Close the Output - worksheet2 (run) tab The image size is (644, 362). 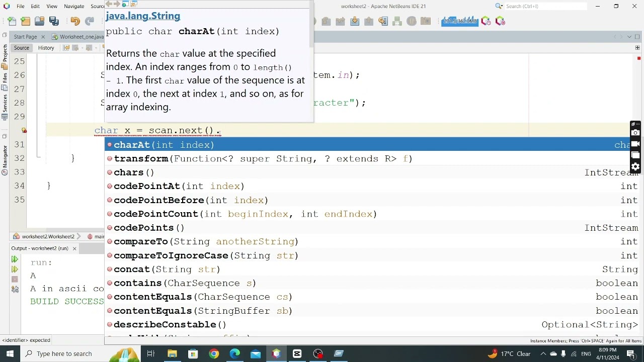tap(74, 248)
